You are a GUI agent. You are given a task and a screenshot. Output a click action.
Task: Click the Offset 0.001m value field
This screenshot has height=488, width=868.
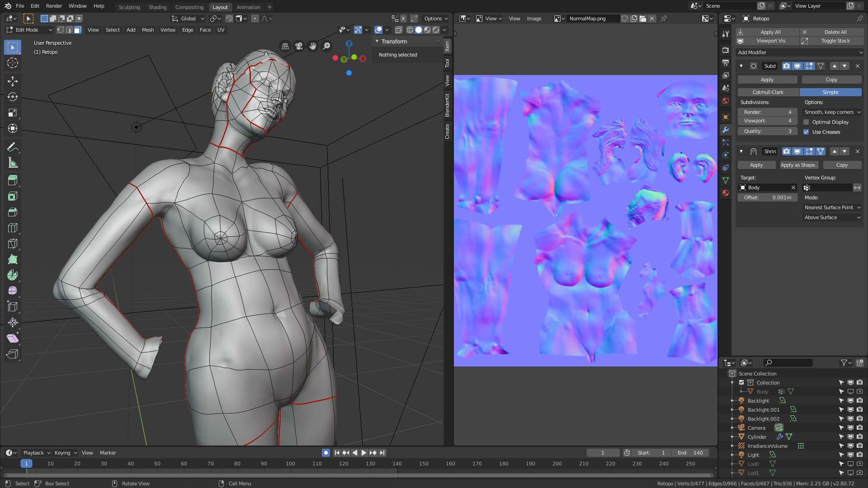coord(767,197)
